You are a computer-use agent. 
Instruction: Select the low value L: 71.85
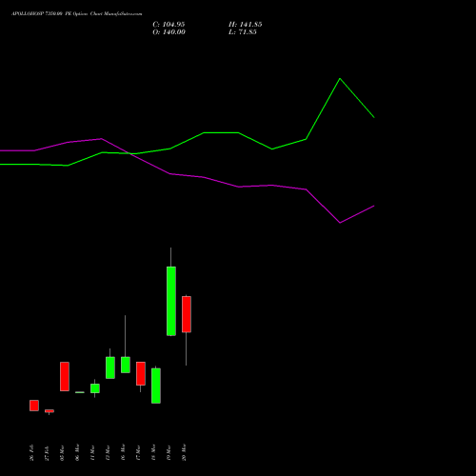point(243,32)
